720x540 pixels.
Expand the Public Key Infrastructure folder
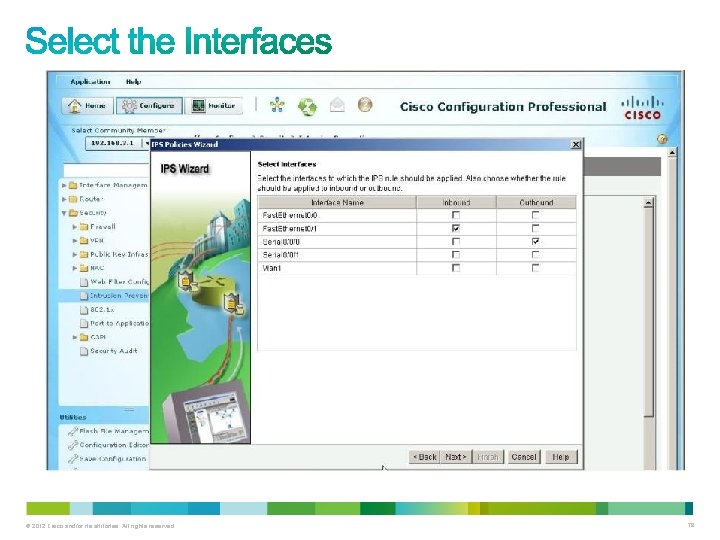coord(75,254)
